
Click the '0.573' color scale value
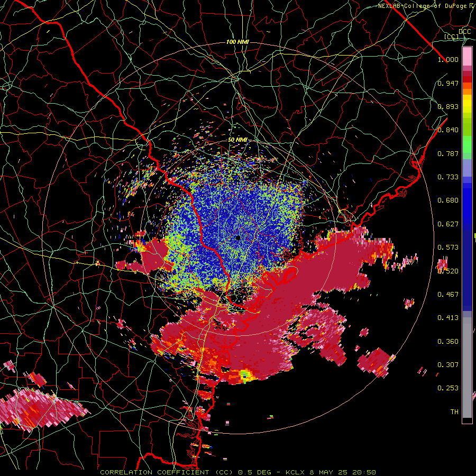pos(448,248)
